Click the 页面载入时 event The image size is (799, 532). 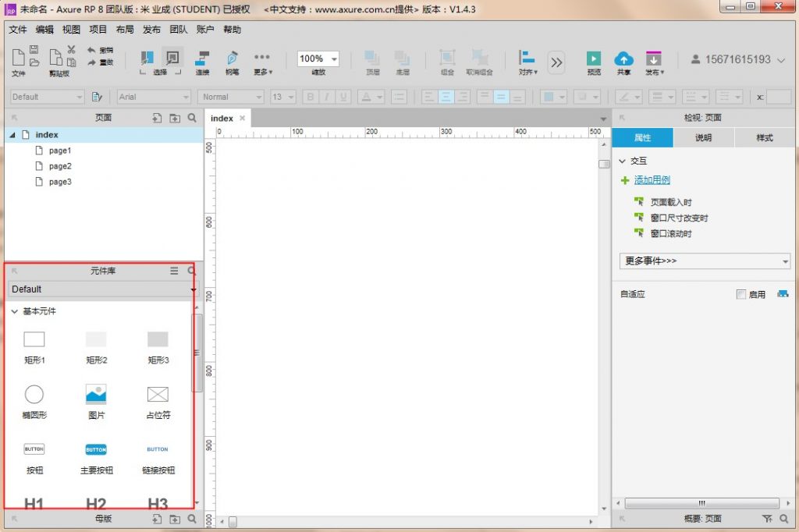click(x=671, y=202)
